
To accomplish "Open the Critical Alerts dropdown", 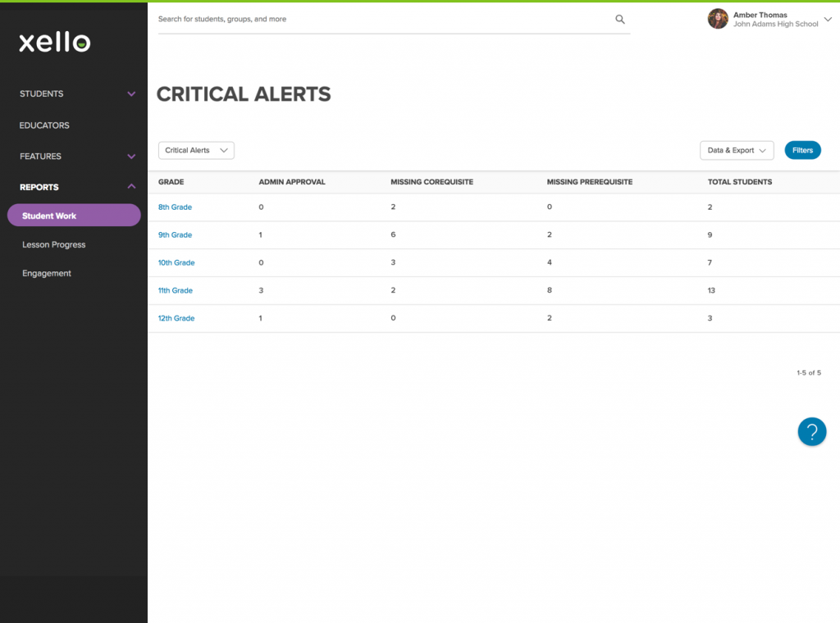I will pos(196,151).
